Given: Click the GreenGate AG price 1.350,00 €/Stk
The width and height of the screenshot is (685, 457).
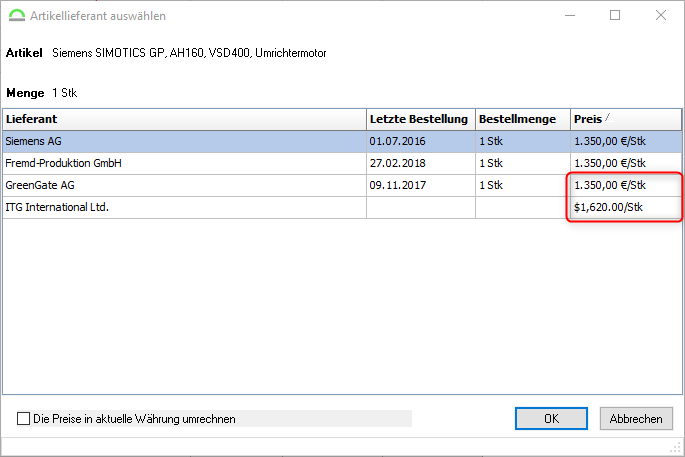Looking at the screenshot, I should point(626,185).
